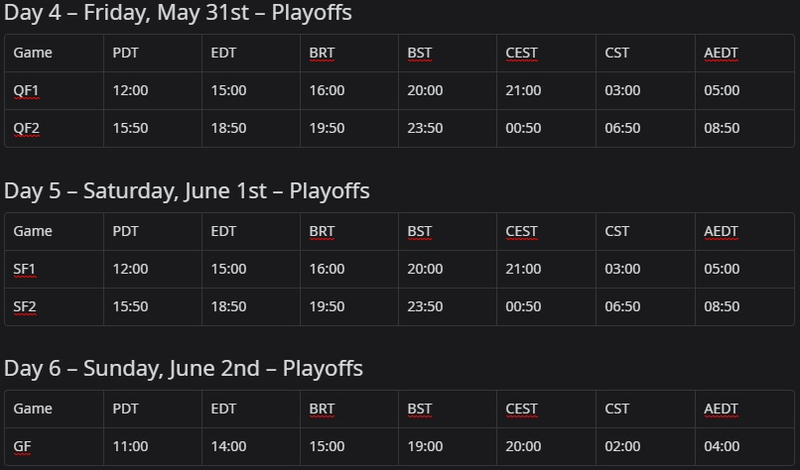Click the Day 6 Sunday Playoffs heading

183,369
